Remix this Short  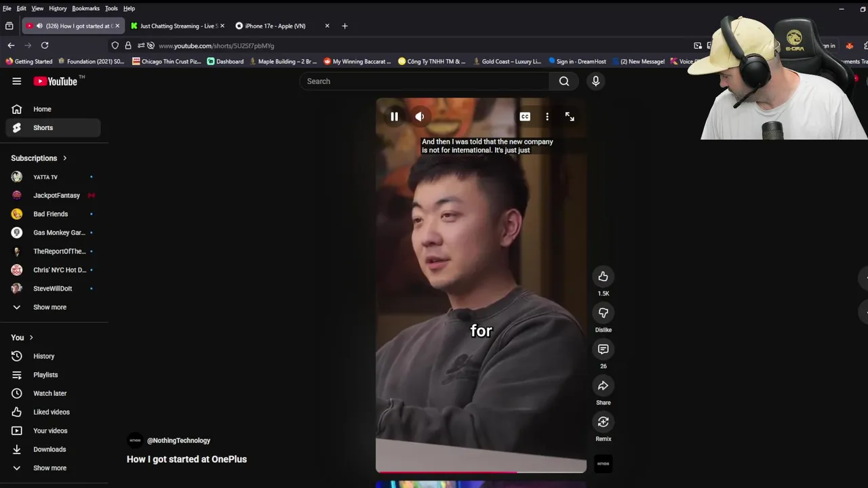(603, 422)
